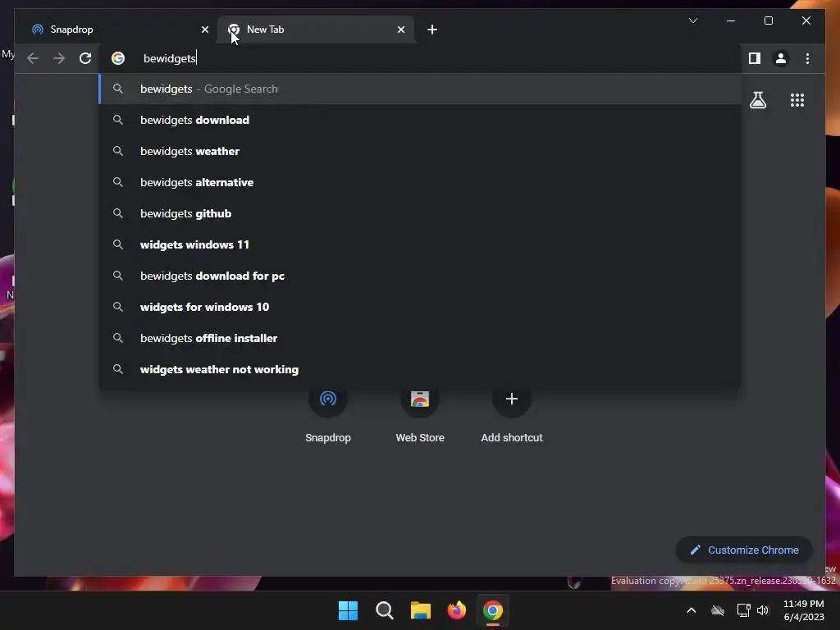
Task: Close the Snapdrop tab
Action: point(204,30)
